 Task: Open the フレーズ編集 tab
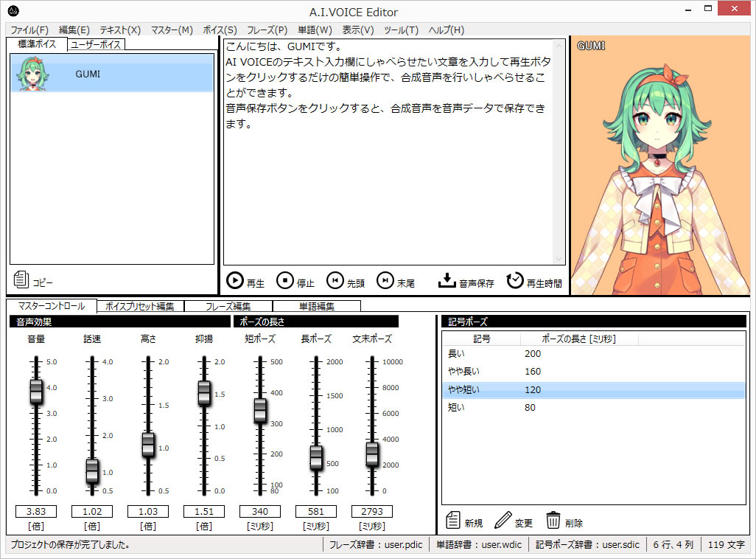point(228,307)
